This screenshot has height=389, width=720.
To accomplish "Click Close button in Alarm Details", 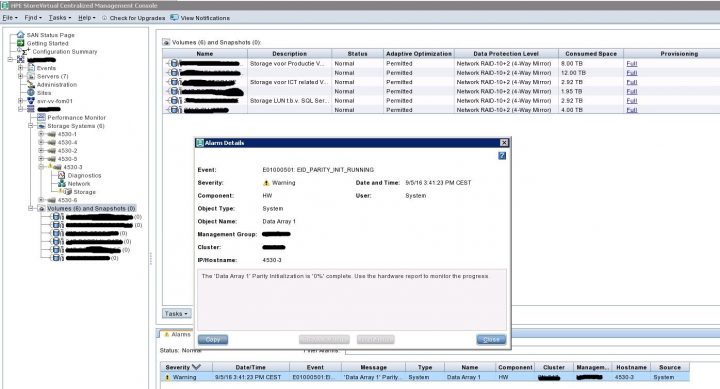I will point(491,339).
